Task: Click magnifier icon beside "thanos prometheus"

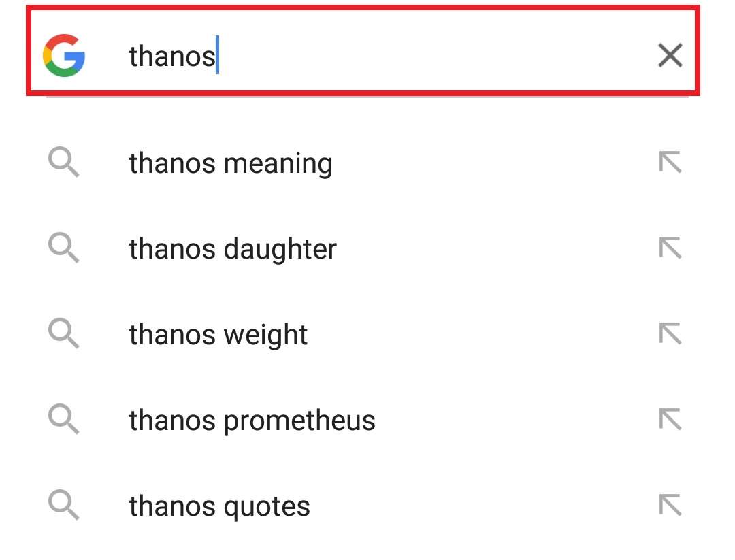Action: coord(64,421)
